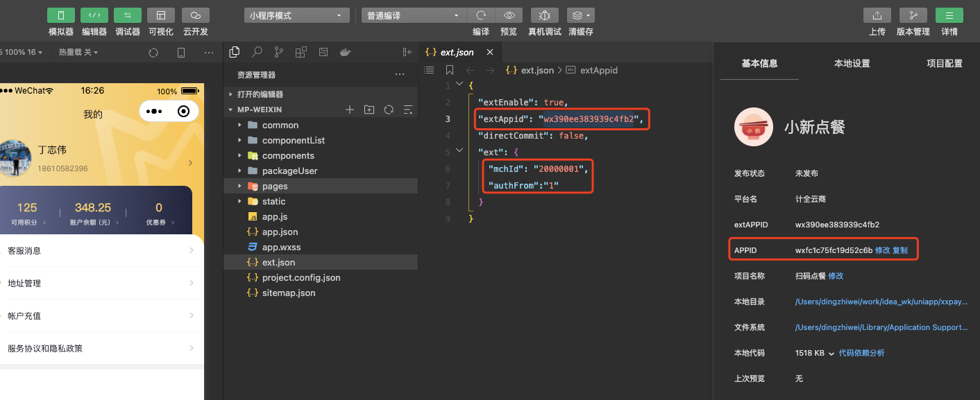Screen dimensions: 980x400
Task: Open the simulator zoom percentage dropdown
Action: (23, 53)
